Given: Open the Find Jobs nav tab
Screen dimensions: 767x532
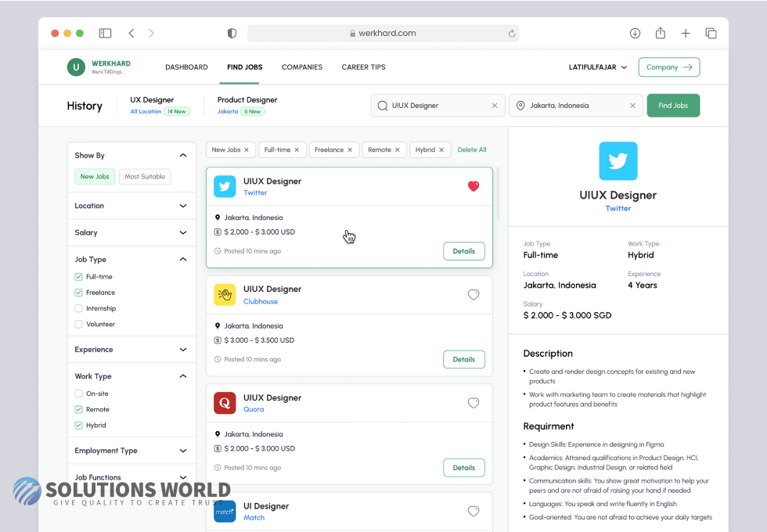Looking at the screenshot, I should [244, 67].
